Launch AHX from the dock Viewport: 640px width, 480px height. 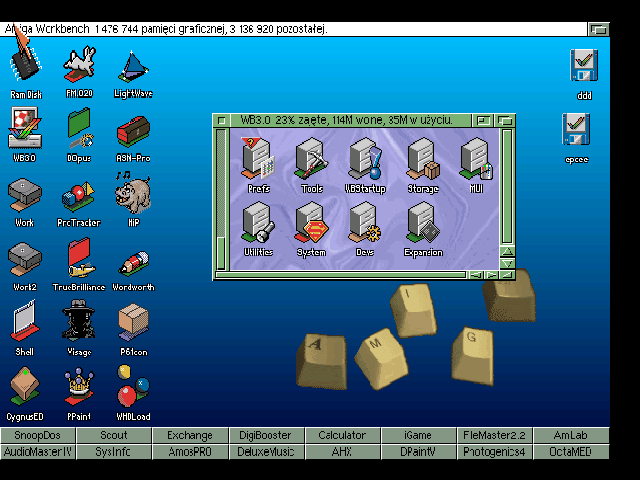point(342,452)
